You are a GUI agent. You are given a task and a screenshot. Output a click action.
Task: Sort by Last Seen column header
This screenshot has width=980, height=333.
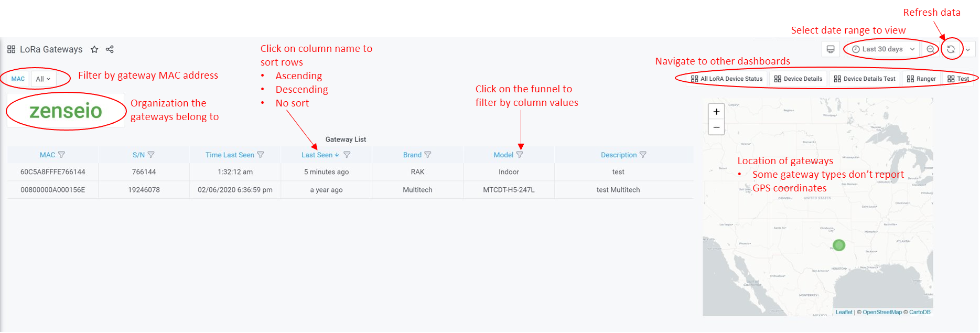317,155
